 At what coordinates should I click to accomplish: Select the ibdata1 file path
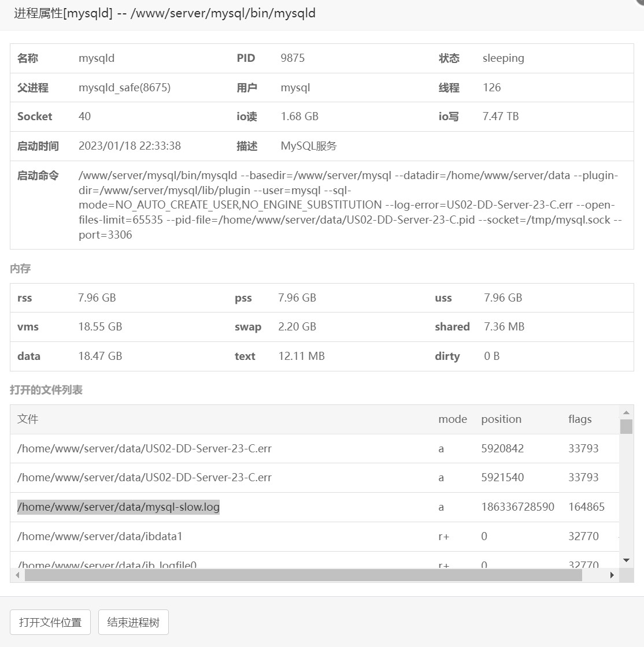(x=99, y=536)
